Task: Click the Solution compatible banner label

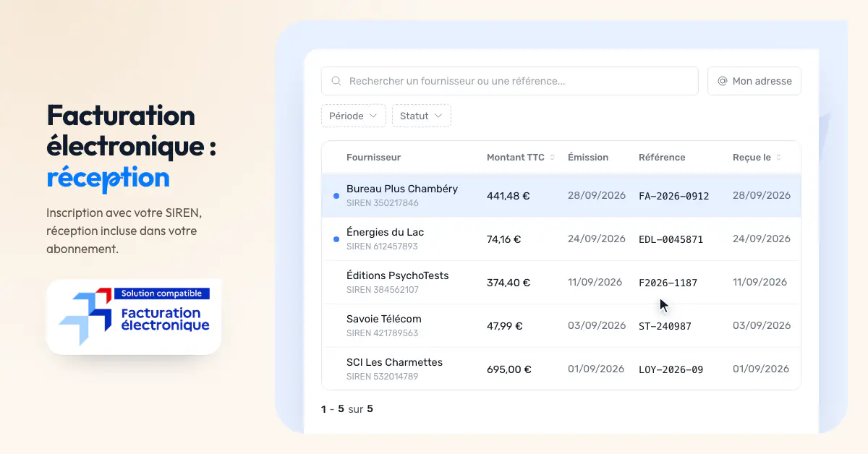Action: tap(162, 294)
